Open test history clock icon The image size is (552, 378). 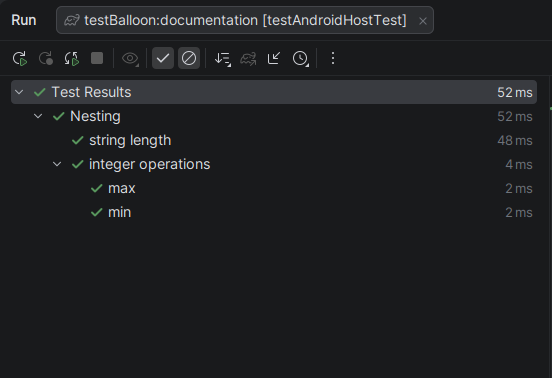pos(300,58)
